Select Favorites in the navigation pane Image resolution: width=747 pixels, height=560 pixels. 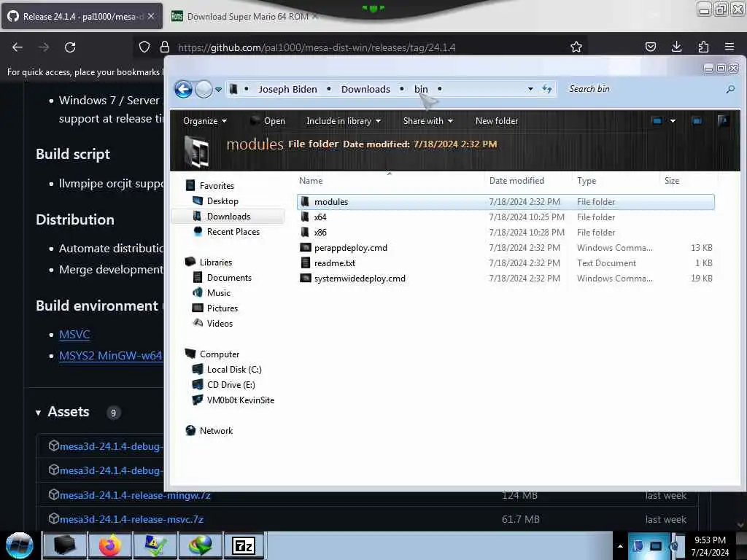point(216,186)
